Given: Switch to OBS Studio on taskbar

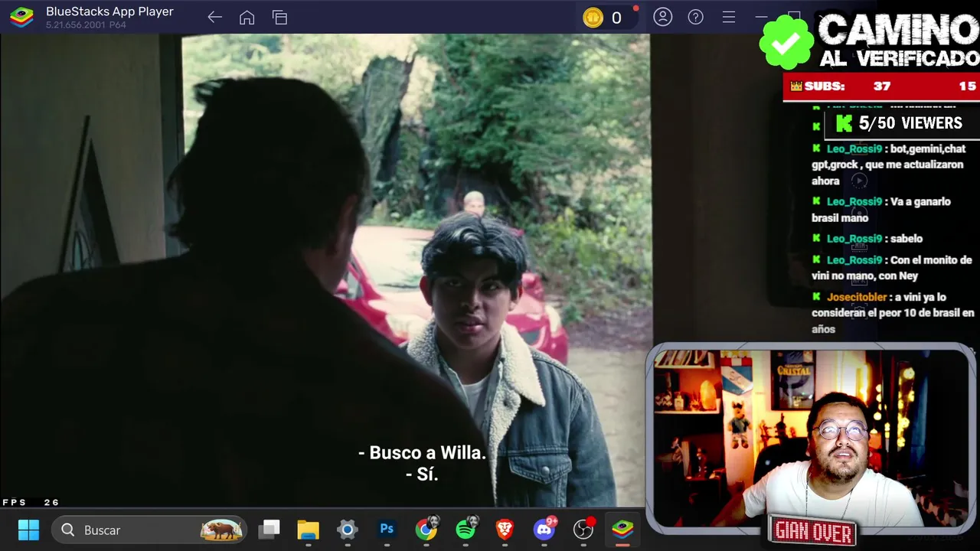Looking at the screenshot, I should (x=584, y=529).
